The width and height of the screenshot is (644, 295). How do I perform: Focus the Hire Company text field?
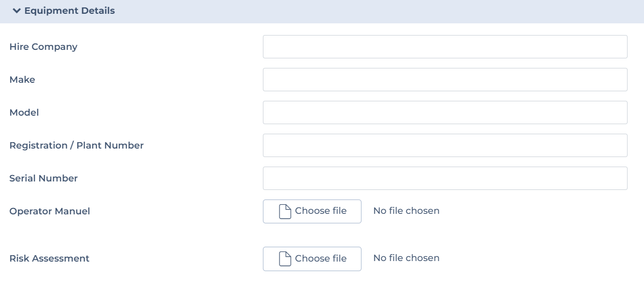(x=445, y=47)
